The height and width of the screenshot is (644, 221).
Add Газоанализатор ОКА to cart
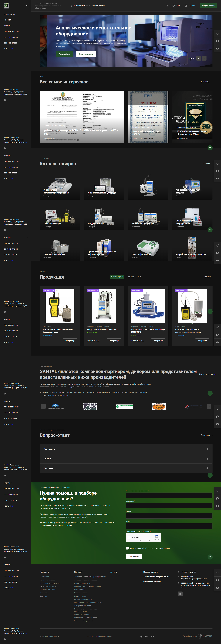click(70, 340)
